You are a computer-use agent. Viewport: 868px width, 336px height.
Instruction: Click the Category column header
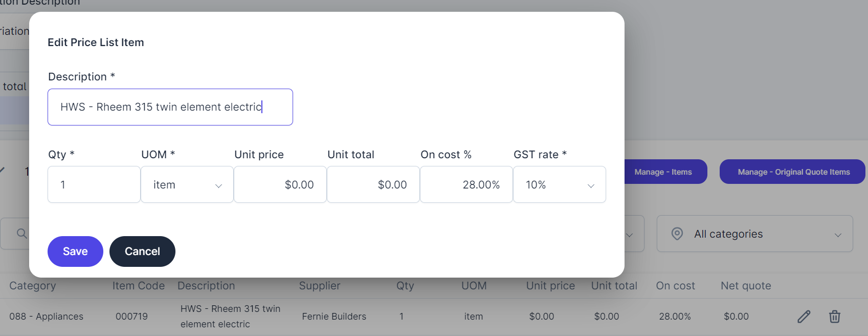point(33,286)
